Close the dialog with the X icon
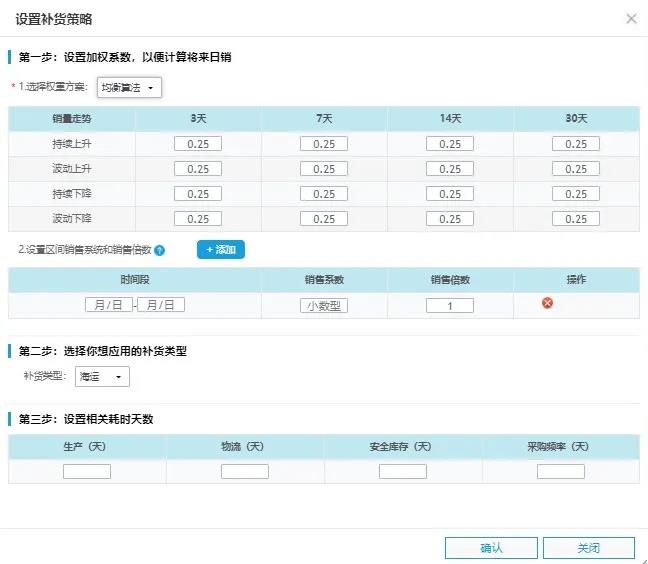The image size is (648, 564). (631, 19)
